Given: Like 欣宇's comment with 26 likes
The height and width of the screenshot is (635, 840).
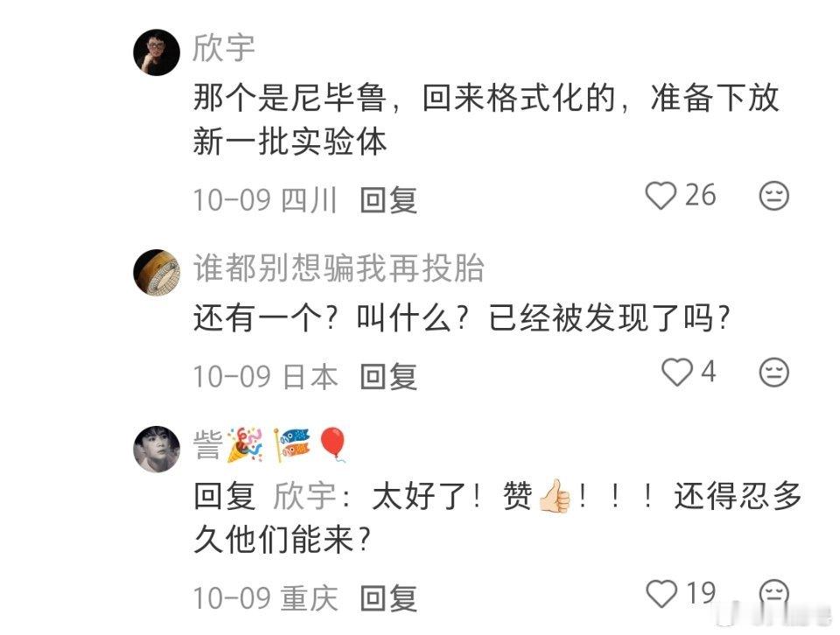Looking at the screenshot, I should 661,195.
